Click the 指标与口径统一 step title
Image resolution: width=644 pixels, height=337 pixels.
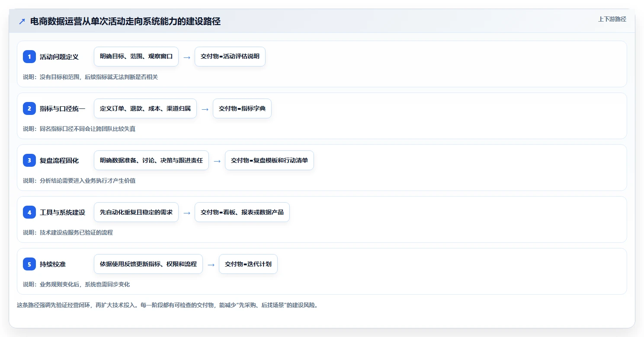[62, 108]
